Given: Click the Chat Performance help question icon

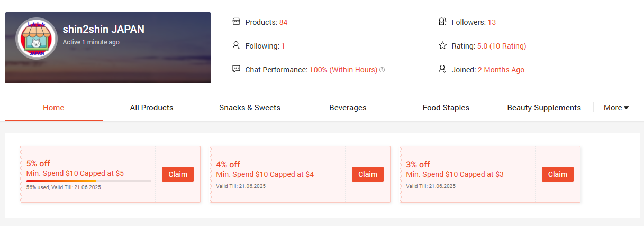Looking at the screenshot, I should tap(382, 70).
